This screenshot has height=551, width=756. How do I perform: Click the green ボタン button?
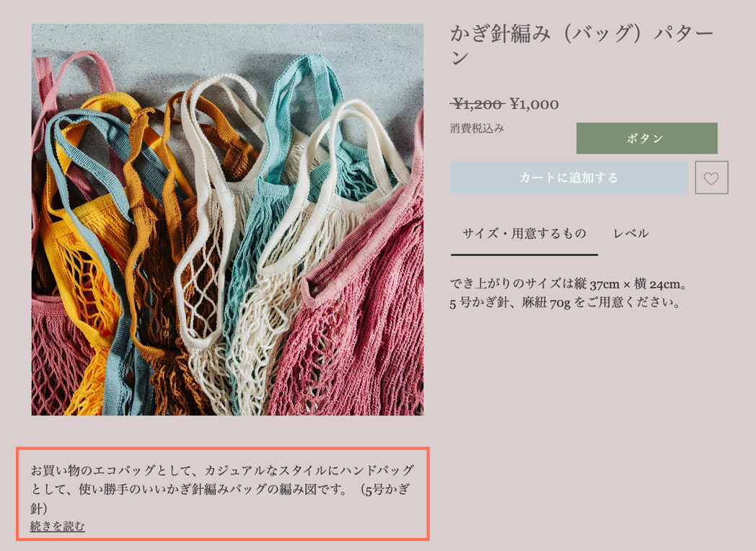click(x=646, y=138)
